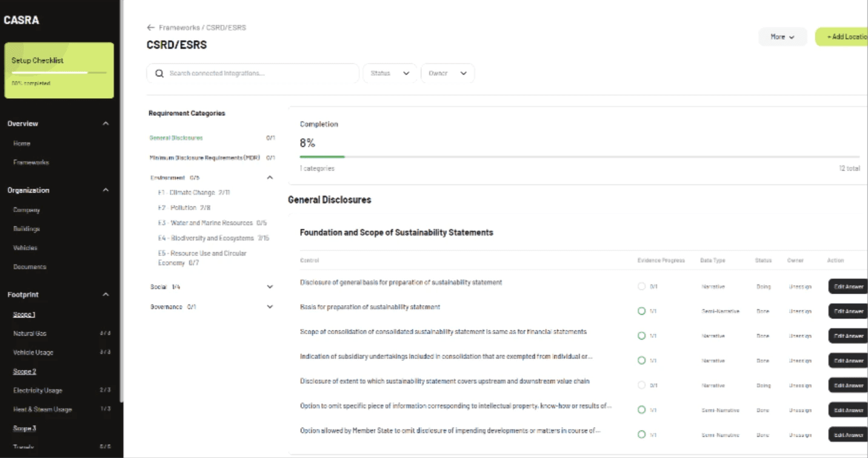Click "Foundation and Scope of Sustainability Statements" heading
The height and width of the screenshot is (458, 868).
pos(396,232)
